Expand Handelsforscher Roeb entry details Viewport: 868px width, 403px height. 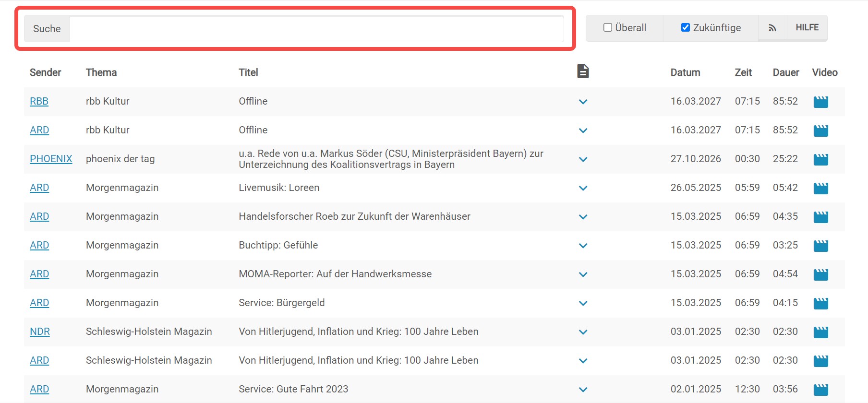tap(583, 217)
